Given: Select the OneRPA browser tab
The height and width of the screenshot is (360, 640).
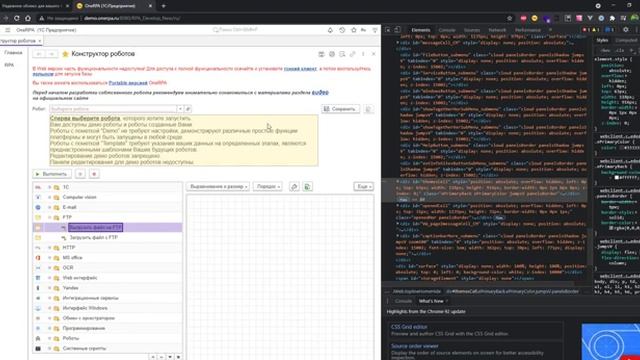Looking at the screenshot, I should (x=114, y=6).
